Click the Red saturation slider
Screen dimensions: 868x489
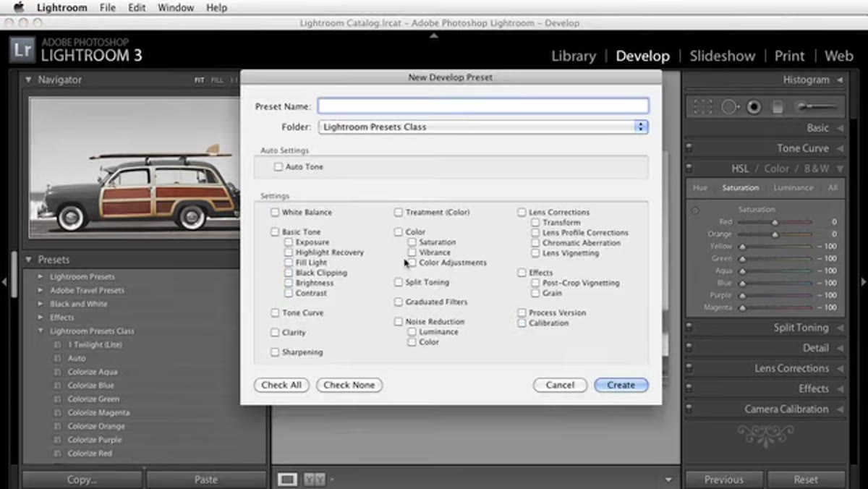tap(775, 222)
